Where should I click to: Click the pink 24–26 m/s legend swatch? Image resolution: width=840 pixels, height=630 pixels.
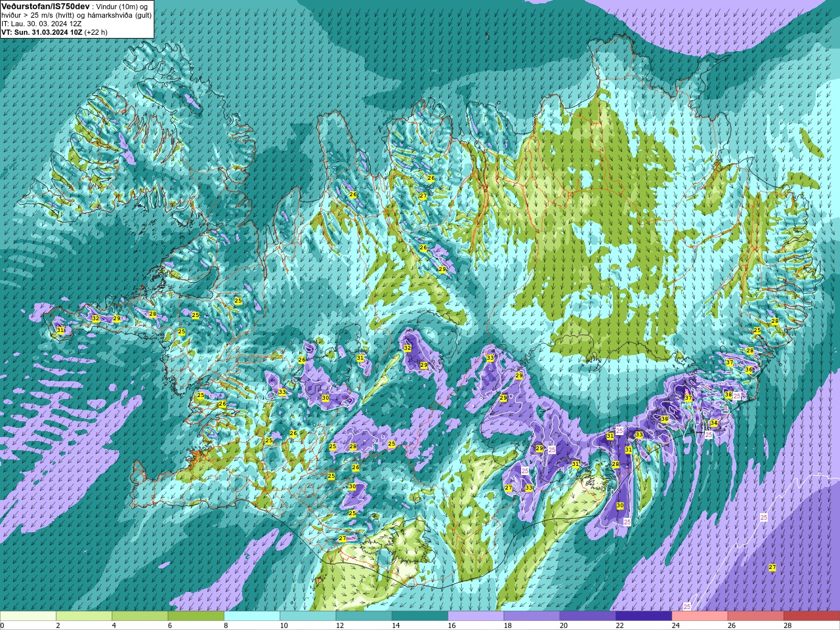point(700,616)
